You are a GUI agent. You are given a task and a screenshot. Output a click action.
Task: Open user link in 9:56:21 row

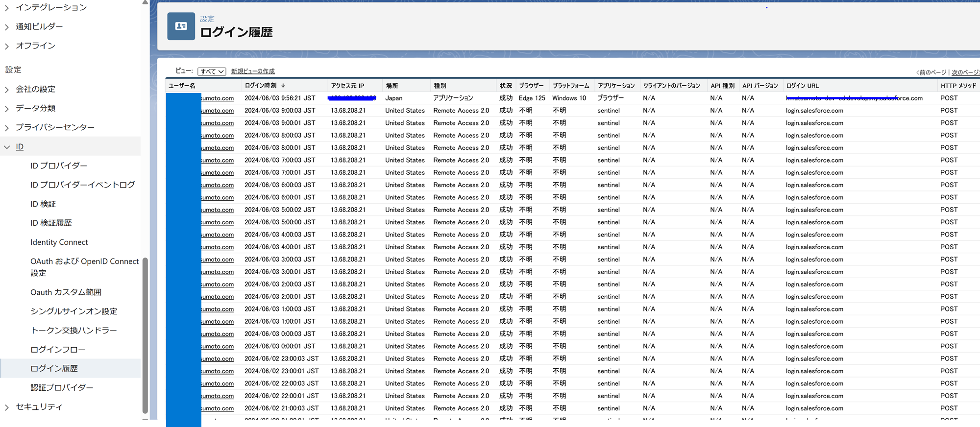pyautogui.click(x=218, y=98)
